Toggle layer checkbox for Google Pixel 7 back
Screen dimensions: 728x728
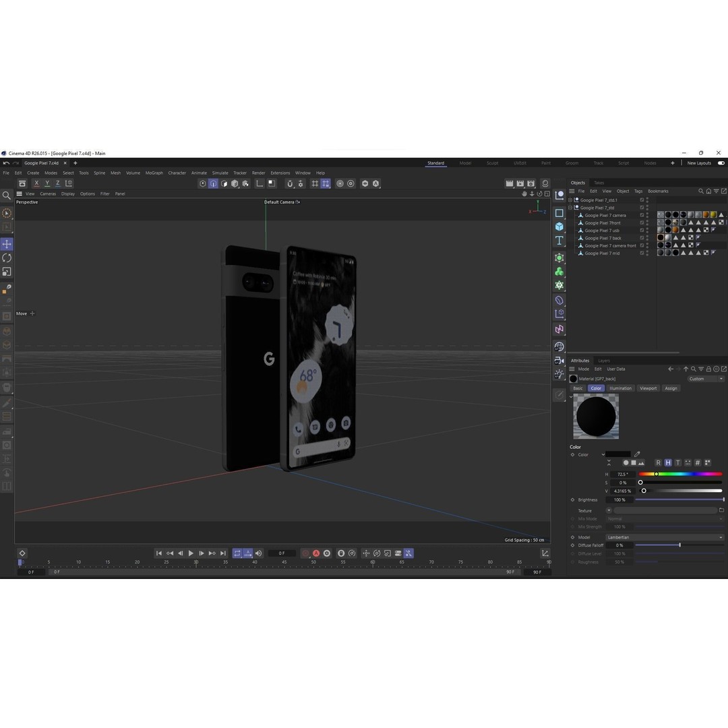642,238
